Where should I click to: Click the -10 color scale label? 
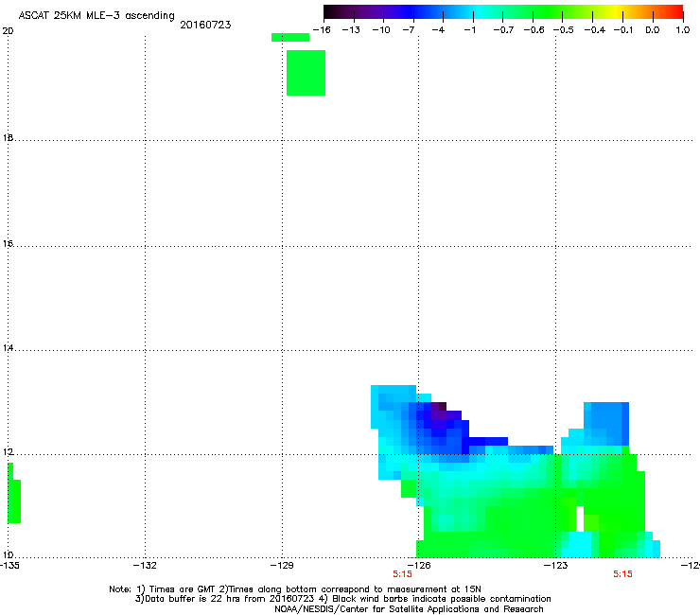(x=381, y=30)
